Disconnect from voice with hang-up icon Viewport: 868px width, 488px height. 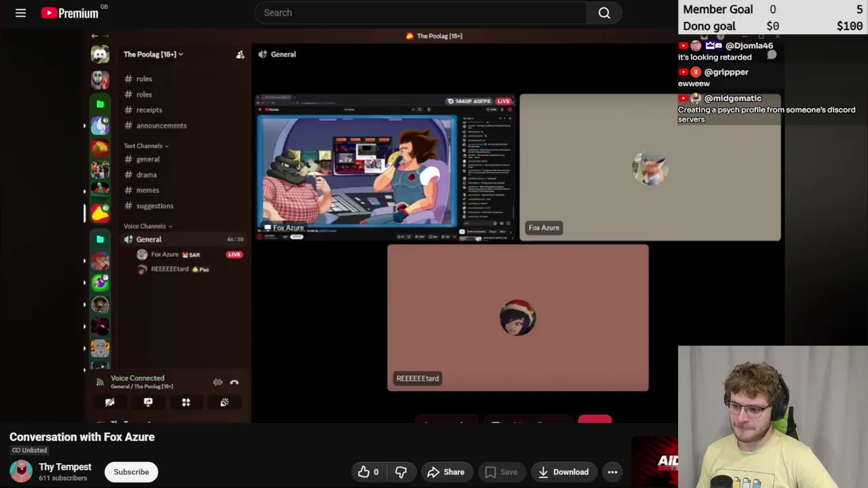(x=234, y=382)
